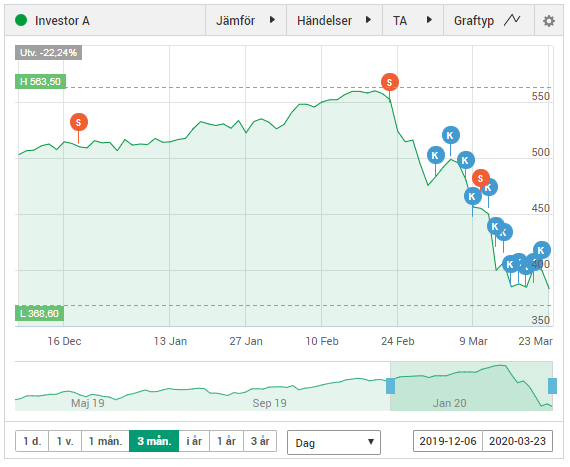The height and width of the screenshot is (467, 570).
Task: Click Sep 19 in the overview navigator
Action: [269, 403]
